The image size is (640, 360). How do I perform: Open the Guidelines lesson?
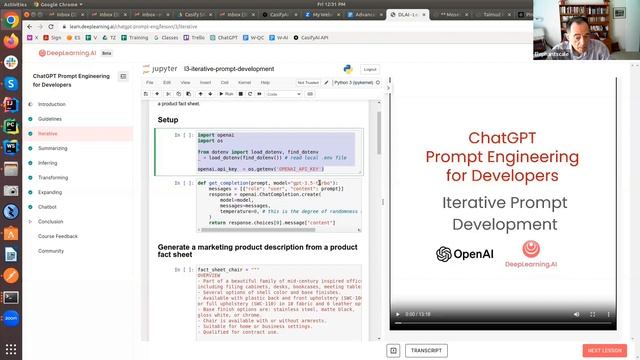click(x=50, y=119)
